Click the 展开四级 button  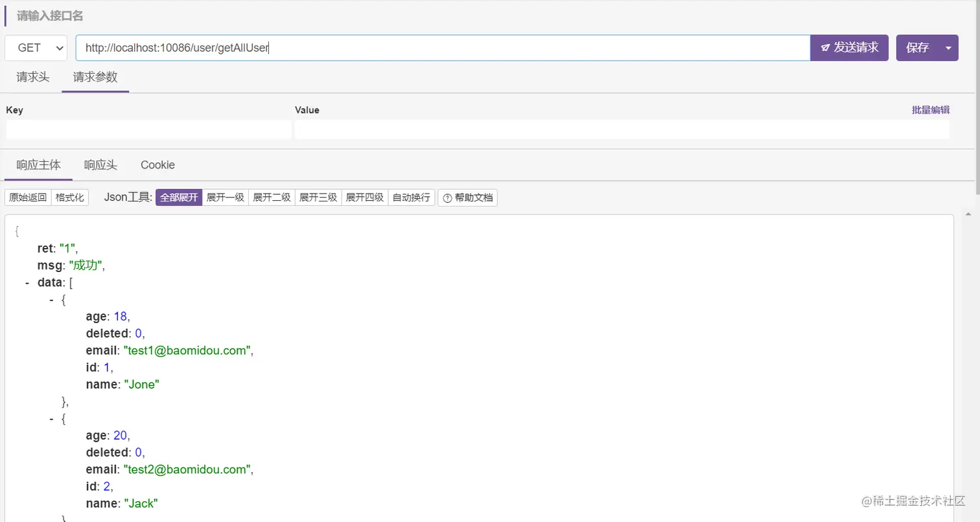coord(365,198)
